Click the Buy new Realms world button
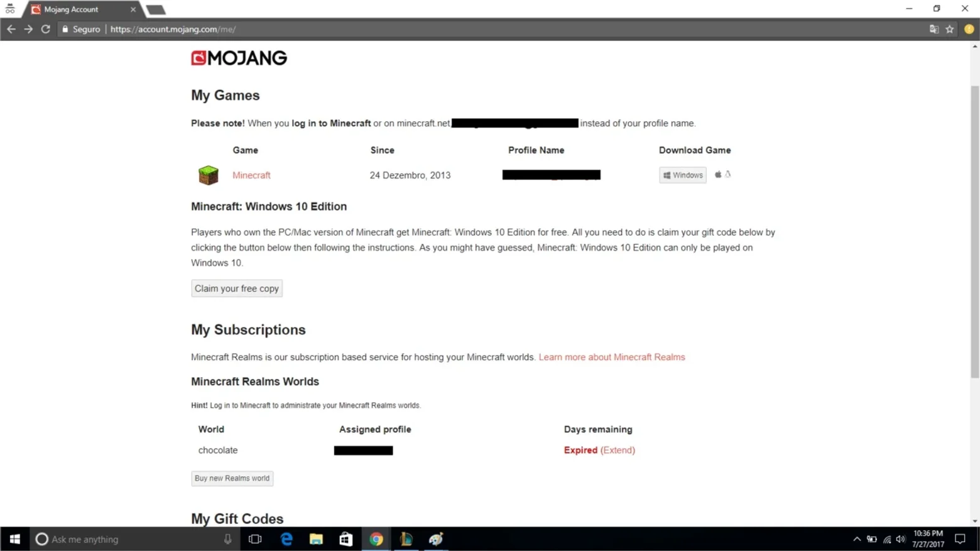 pyautogui.click(x=232, y=478)
